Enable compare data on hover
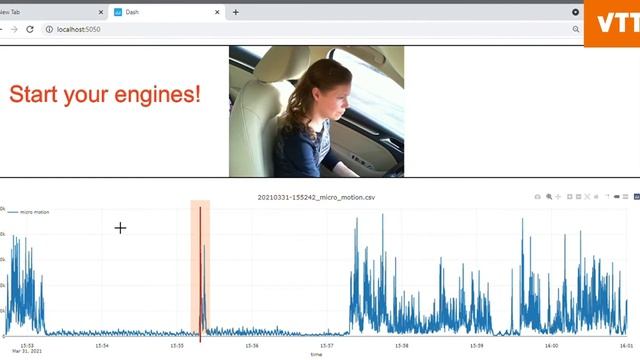The image size is (640, 360). point(625,197)
